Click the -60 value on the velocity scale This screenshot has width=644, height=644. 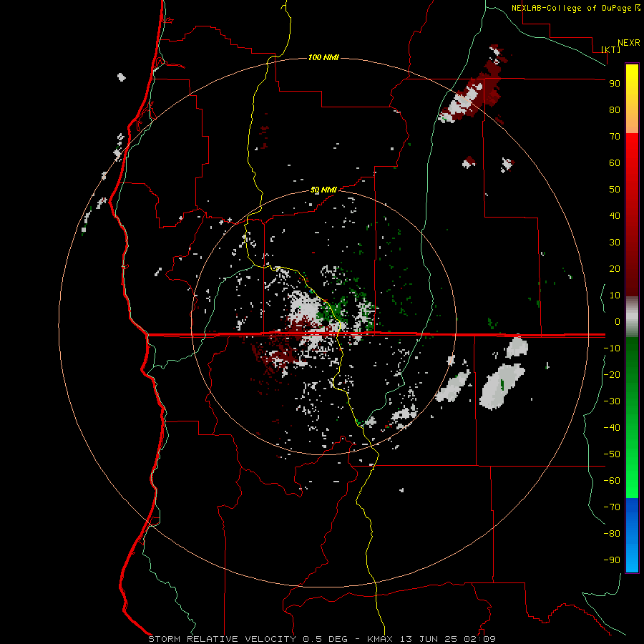pyautogui.click(x=612, y=481)
